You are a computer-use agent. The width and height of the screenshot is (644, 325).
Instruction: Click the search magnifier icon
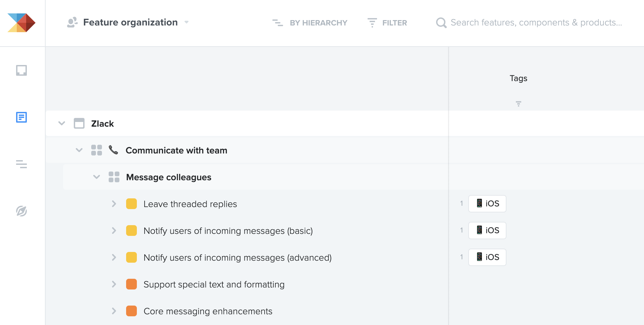[x=441, y=23]
